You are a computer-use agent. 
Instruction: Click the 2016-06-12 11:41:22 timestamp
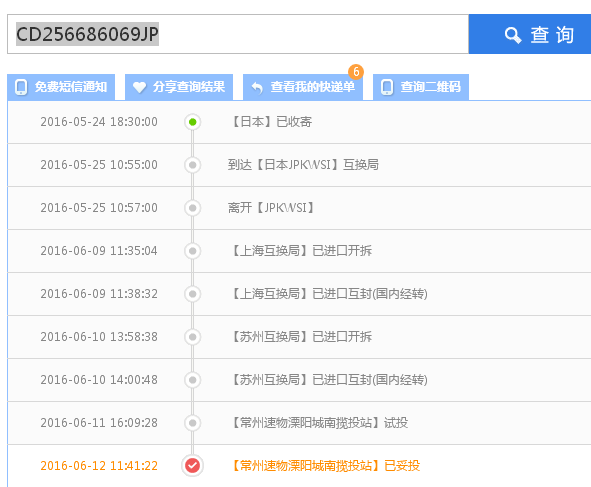tap(99, 466)
